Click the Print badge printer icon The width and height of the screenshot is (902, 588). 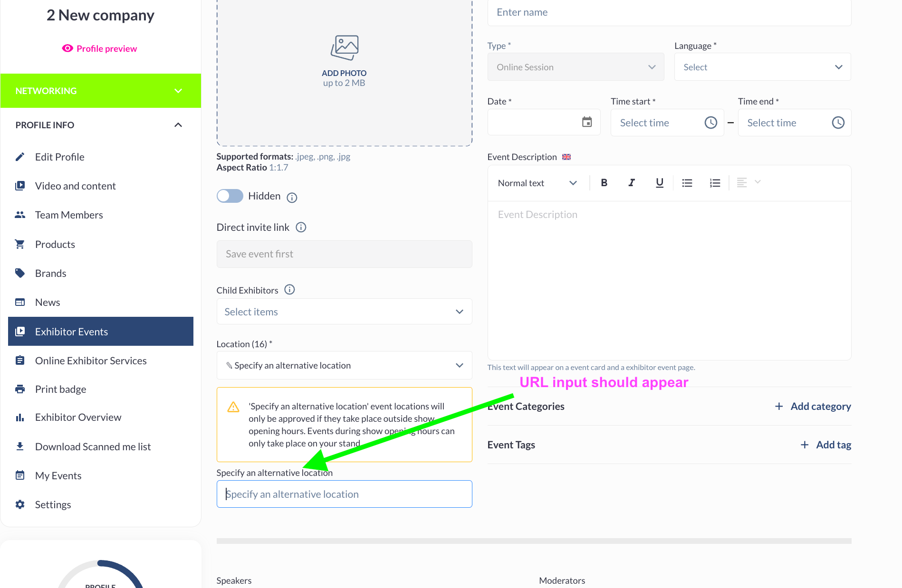20,389
